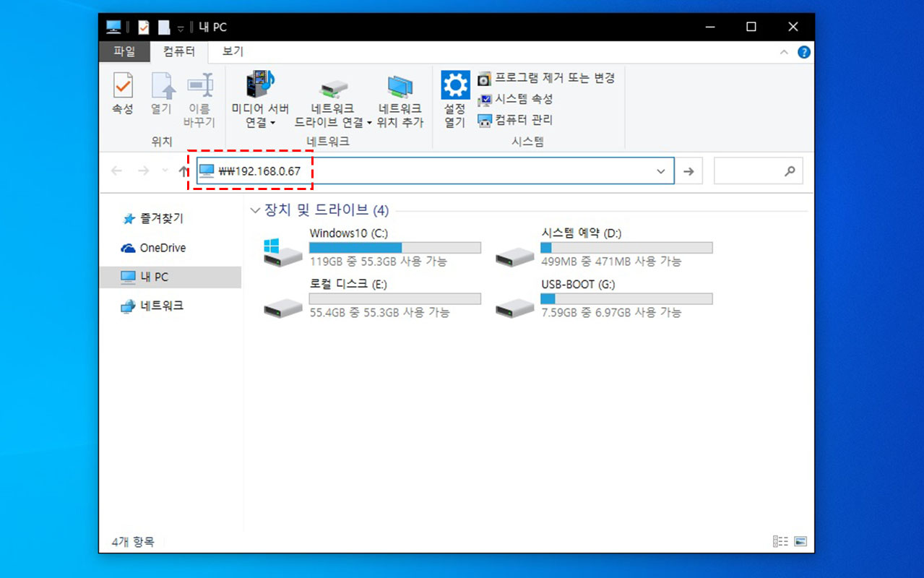Select the 컴퓨터 ribbon tab
The height and width of the screenshot is (578, 924).
click(x=178, y=51)
